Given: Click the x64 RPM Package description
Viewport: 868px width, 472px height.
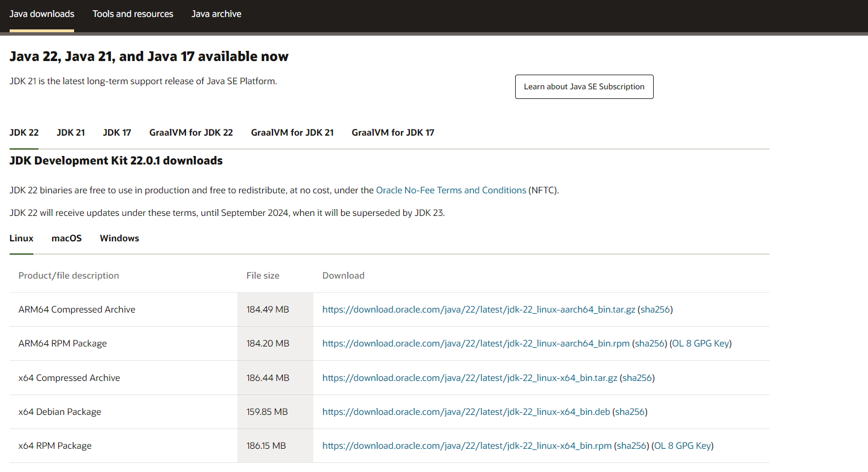Looking at the screenshot, I should 55,446.
